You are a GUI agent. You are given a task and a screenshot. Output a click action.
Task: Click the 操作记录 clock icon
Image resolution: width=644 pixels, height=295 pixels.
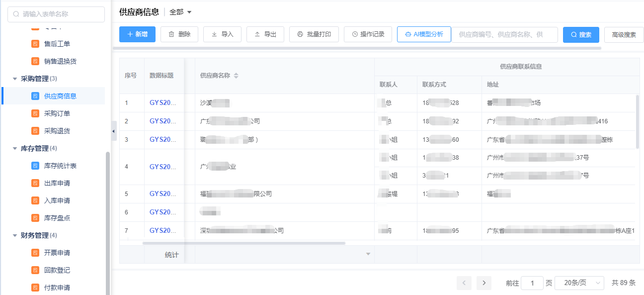tap(354, 34)
